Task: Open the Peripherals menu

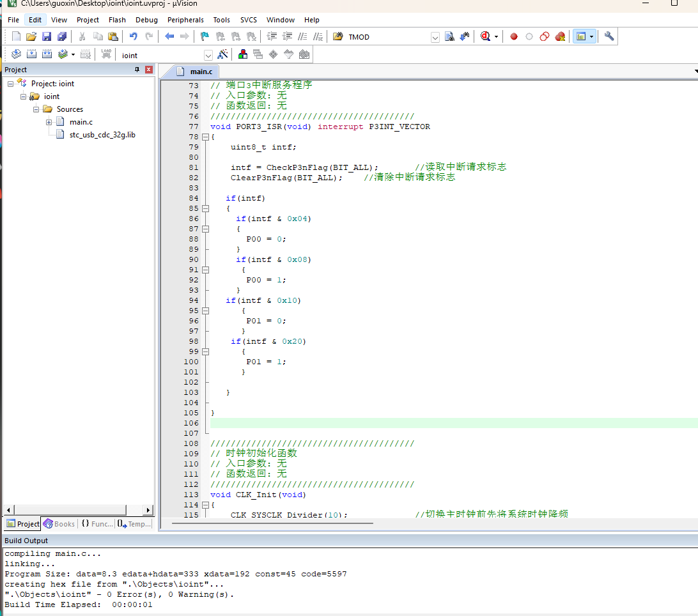Action: point(185,20)
